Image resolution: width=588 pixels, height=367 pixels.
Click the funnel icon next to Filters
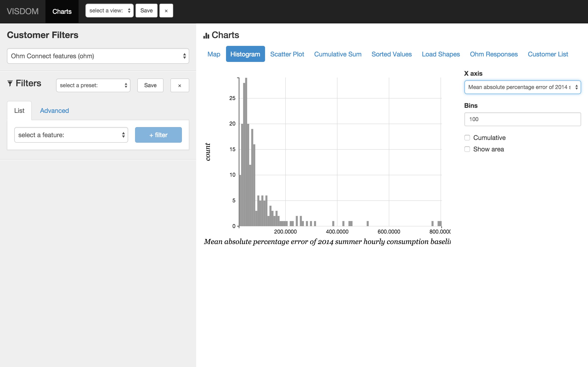pos(10,83)
